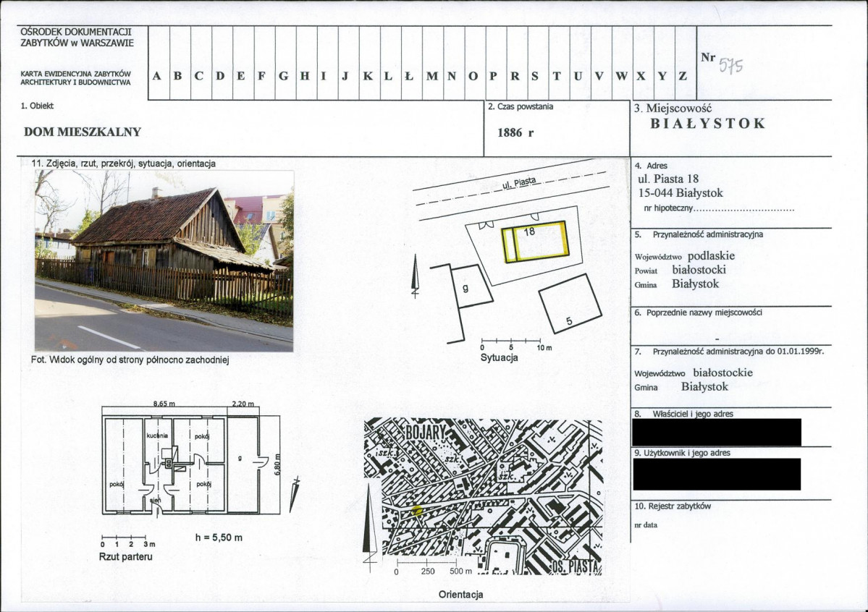
Task: Click the blacked-out Właściciel owner field
Action: [716, 432]
